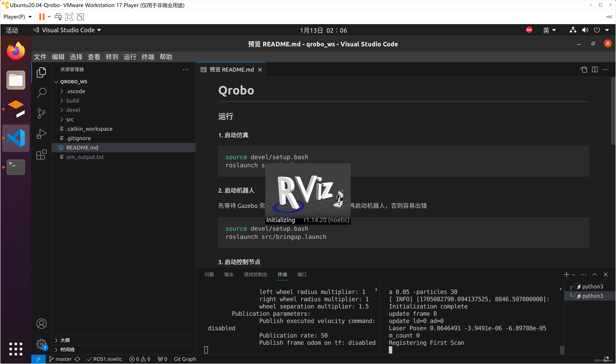This screenshot has height=364, width=616.
Task: Open the Visual Studio Code app menu in top bar
Action: [67, 30]
